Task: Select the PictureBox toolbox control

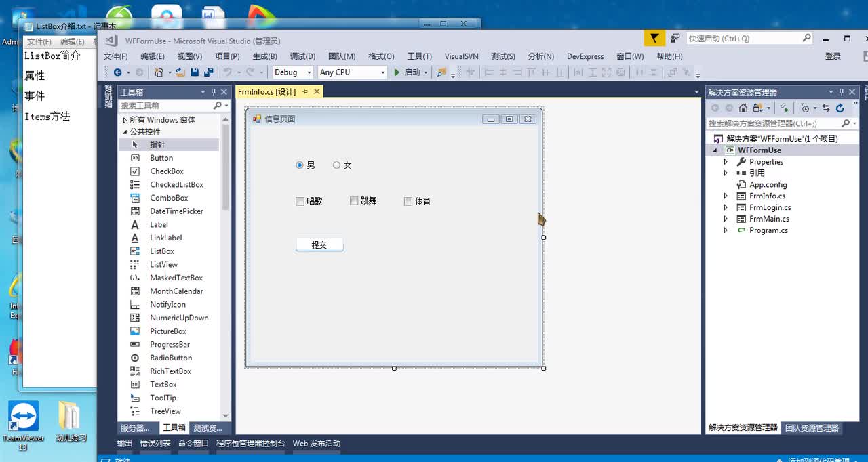Action: [x=168, y=331]
